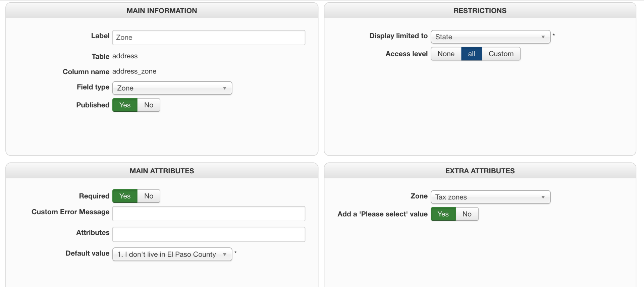Choose Custom access level
This screenshot has height=287, width=644.
point(501,54)
